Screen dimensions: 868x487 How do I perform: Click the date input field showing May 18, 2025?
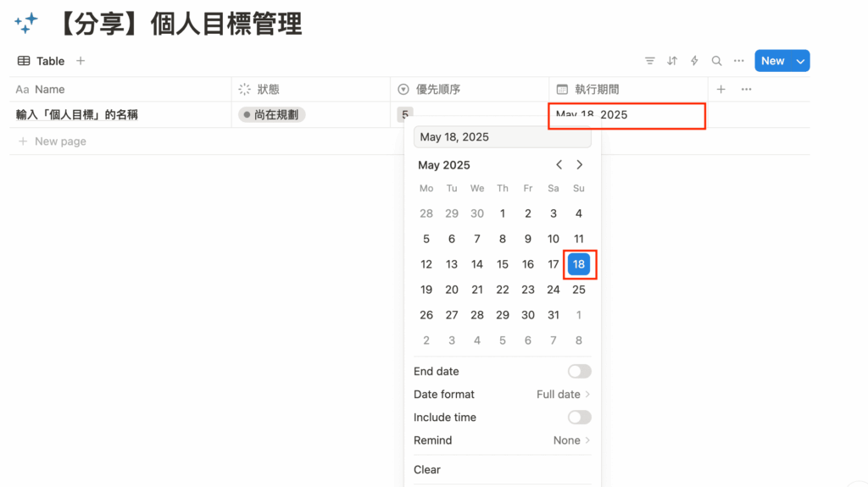[x=503, y=137]
